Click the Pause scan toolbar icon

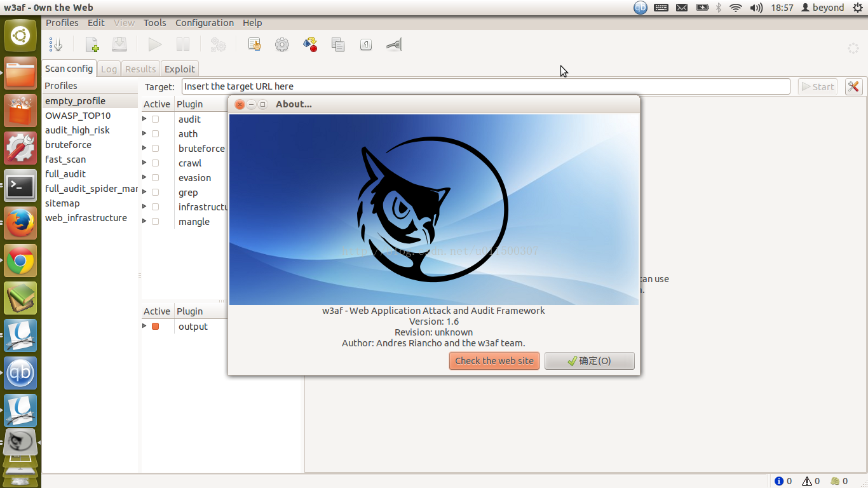click(x=183, y=44)
